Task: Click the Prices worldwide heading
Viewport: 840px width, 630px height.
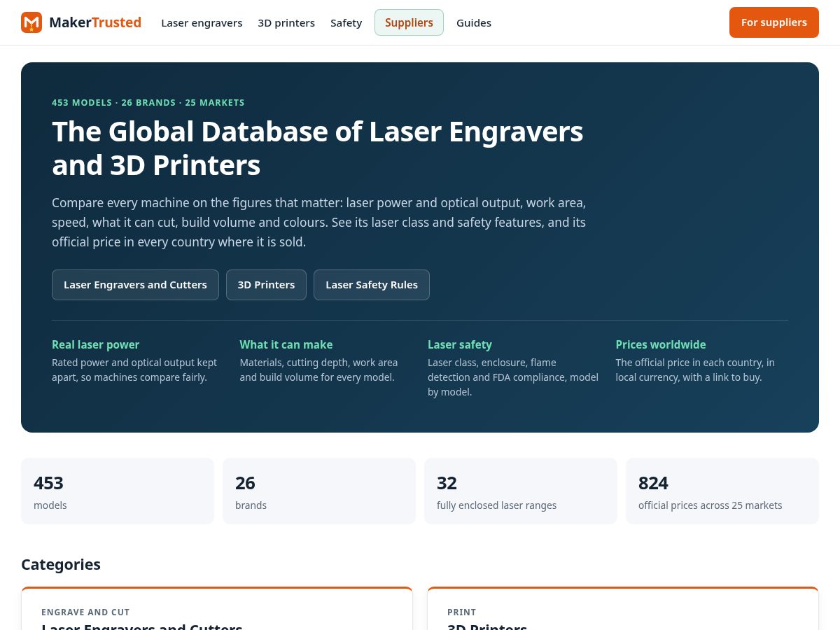Action: (661, 344)
